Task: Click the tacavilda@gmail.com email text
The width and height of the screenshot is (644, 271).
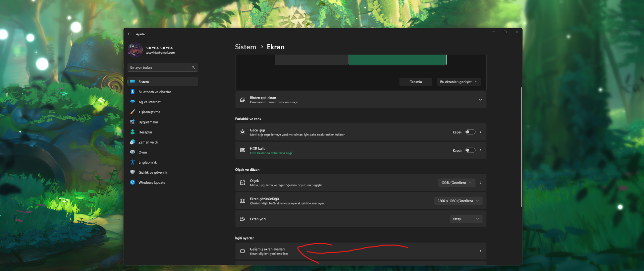Action: 160,53
